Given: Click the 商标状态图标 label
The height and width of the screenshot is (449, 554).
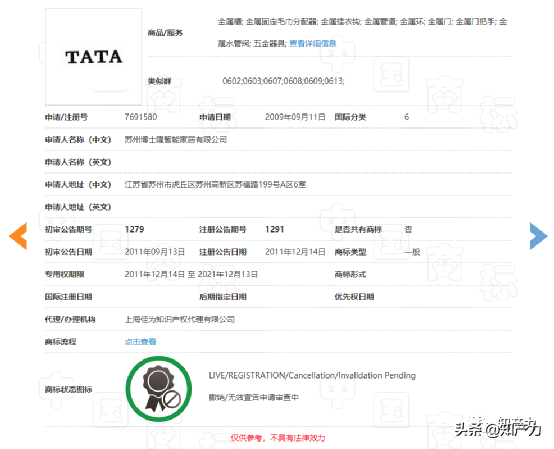Looking at the screenshot, I should 68,389.
